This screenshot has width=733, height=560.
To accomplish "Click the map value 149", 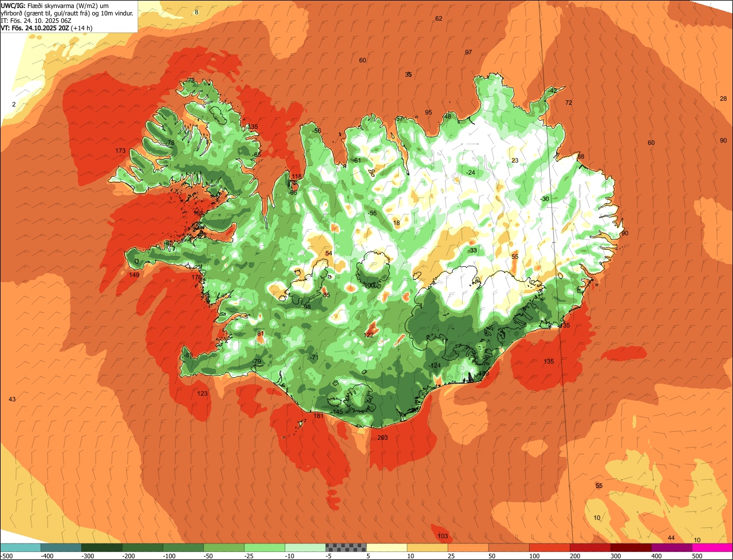I will point(134,275).
